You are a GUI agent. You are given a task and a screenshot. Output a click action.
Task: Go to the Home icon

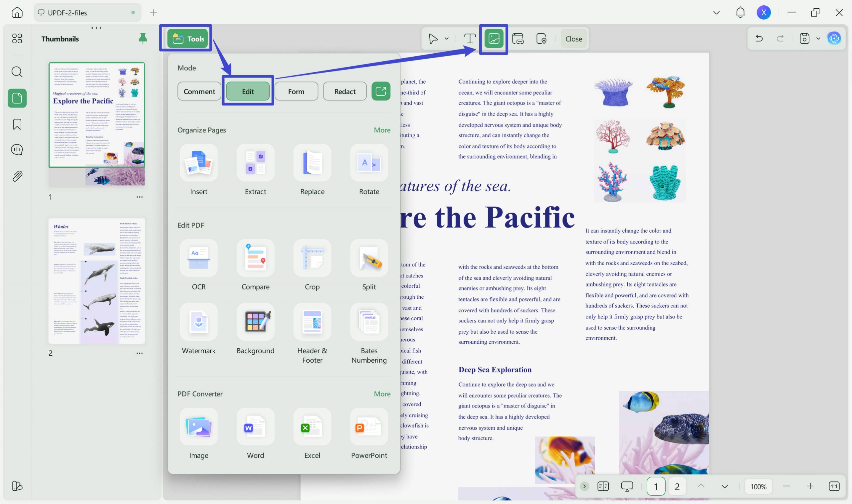17,13
